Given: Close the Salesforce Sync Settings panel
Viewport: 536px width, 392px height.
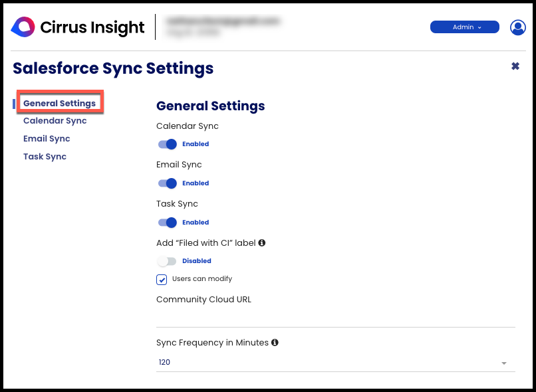Looking at the screenshot, I should (515, 66).
